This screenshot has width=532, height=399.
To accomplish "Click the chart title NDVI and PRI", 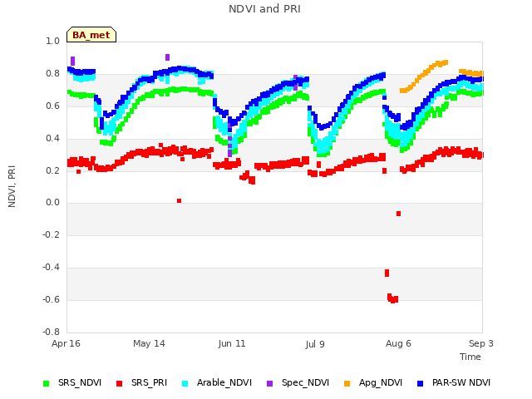I will pyautogui.click(x=264, y=9).
